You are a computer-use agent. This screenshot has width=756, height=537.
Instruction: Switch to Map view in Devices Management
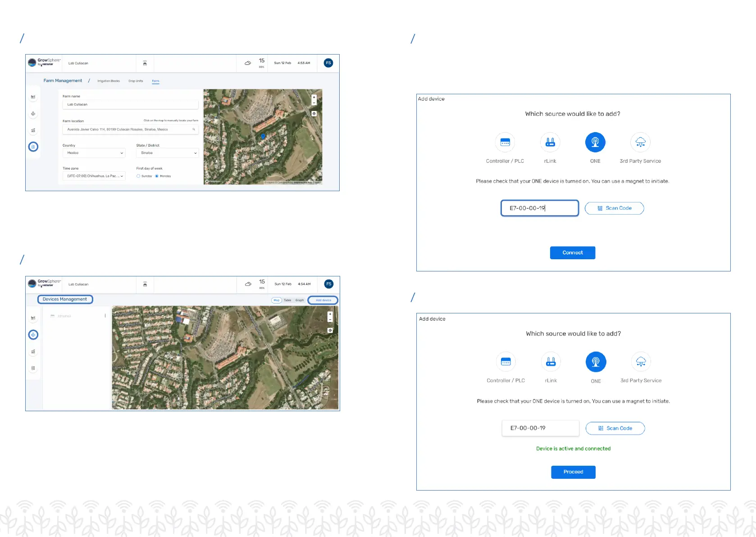click(277, 300)
